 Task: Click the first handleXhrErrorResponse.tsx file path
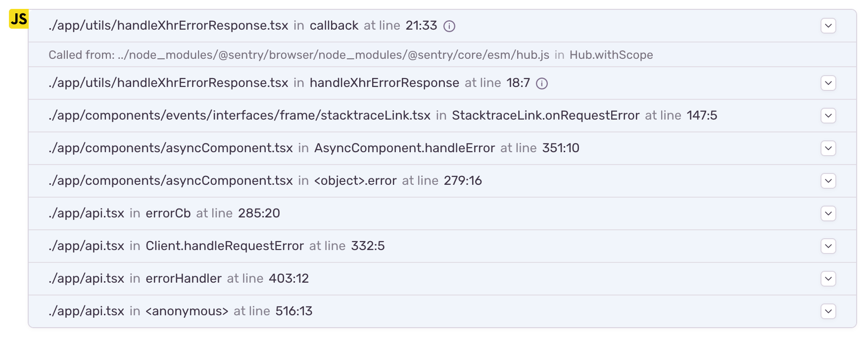pos(168,26)
